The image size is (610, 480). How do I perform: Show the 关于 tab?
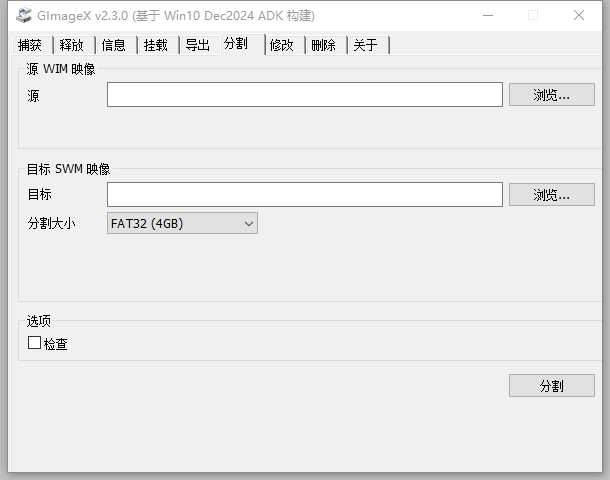point(366,45)
